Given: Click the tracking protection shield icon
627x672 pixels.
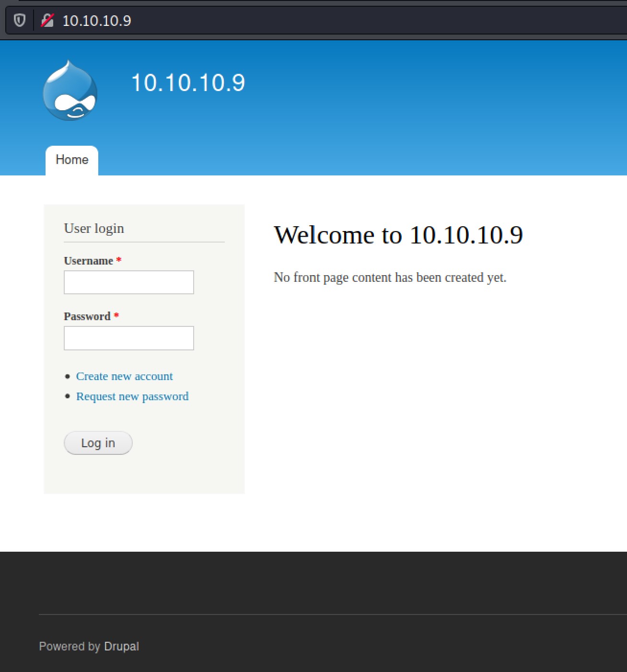Looking at the screenshot, I should click(x=19, y=21).
